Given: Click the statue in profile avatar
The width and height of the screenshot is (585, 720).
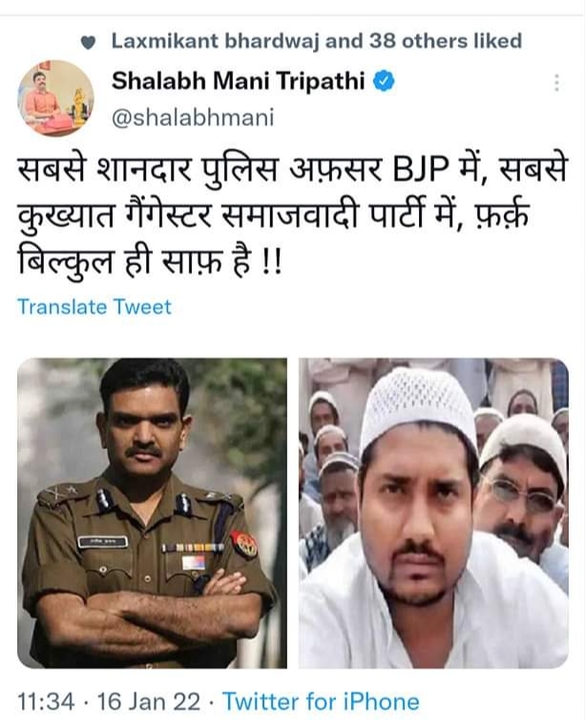Looking at the screenshot, I should coord(79,107).
